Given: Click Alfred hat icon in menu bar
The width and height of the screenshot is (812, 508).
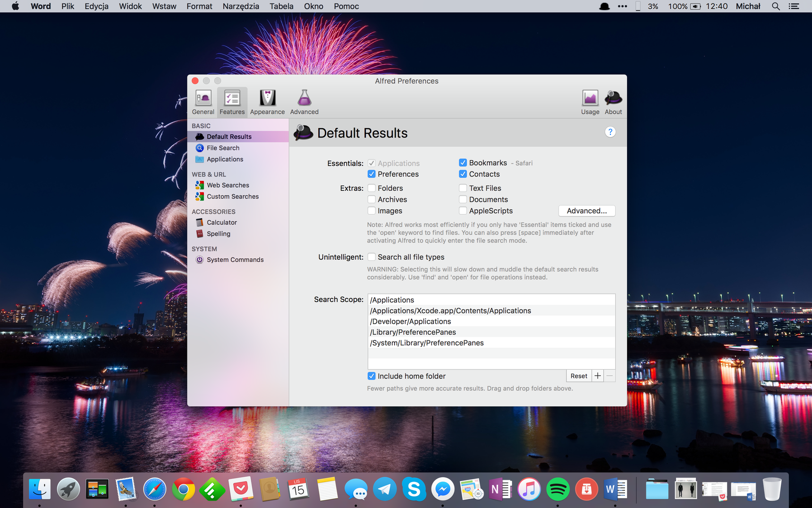Looking at the screenshot, I should 604,6.
